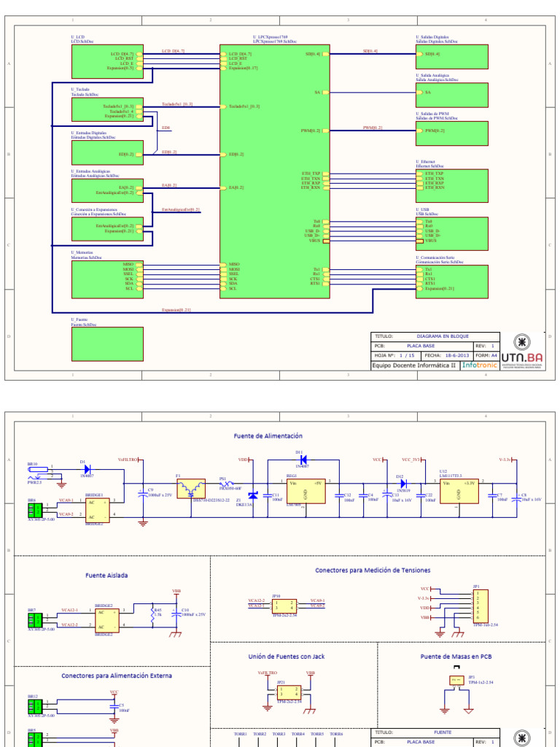
Task: Select the U_Salida Analógica block
Action: 452,96
